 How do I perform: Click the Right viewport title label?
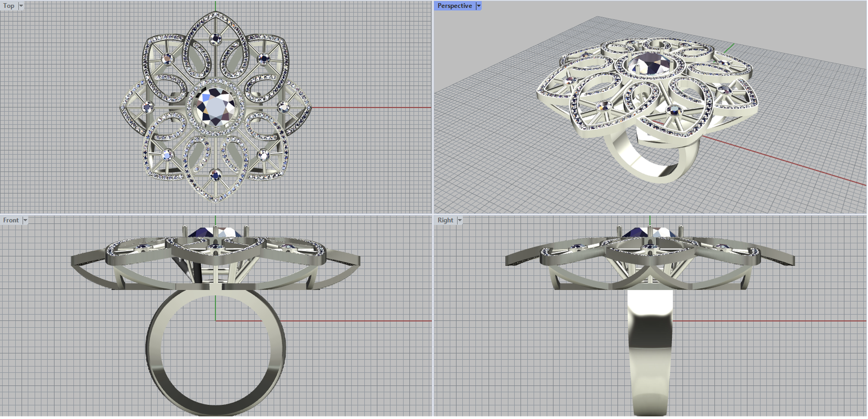pyautogui.click(x=445, y=220)
